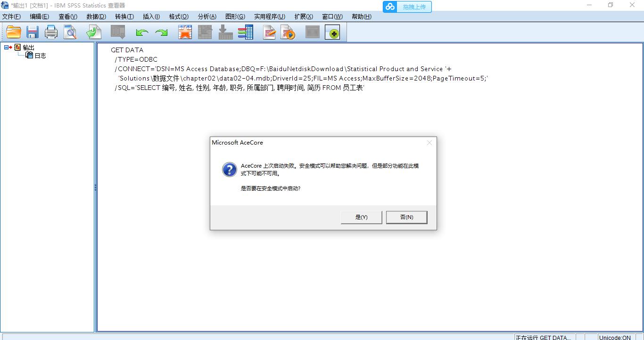Click the Export output icon
The width and height of the screenshot is (644, 340).
pyautogui.click(x=94, y=32)
